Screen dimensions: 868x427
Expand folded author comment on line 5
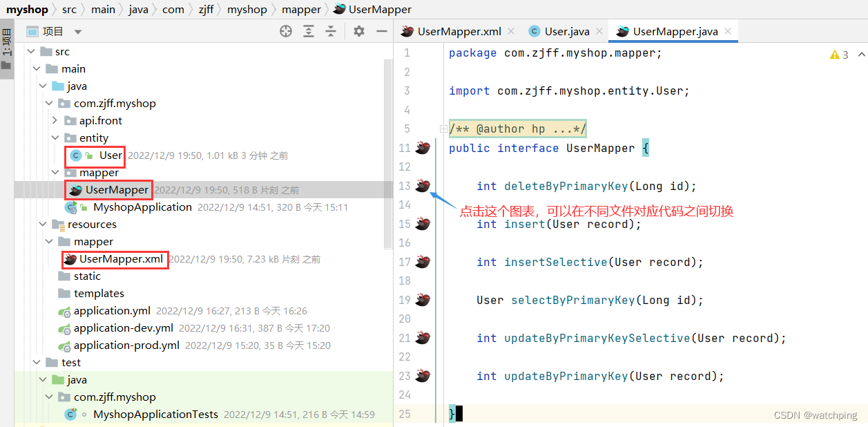pos(443,129)
